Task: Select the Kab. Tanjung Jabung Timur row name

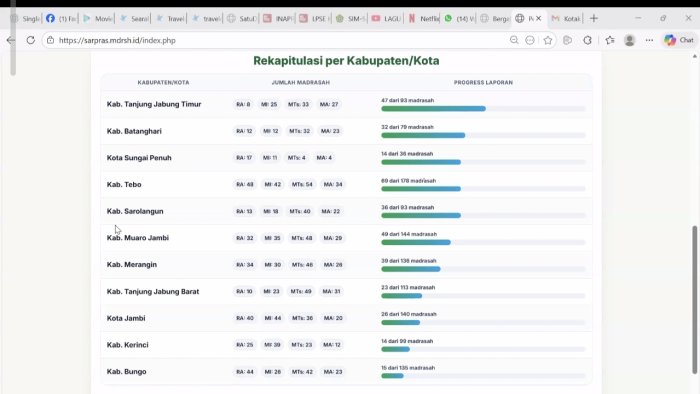Action: click(154, 104)
